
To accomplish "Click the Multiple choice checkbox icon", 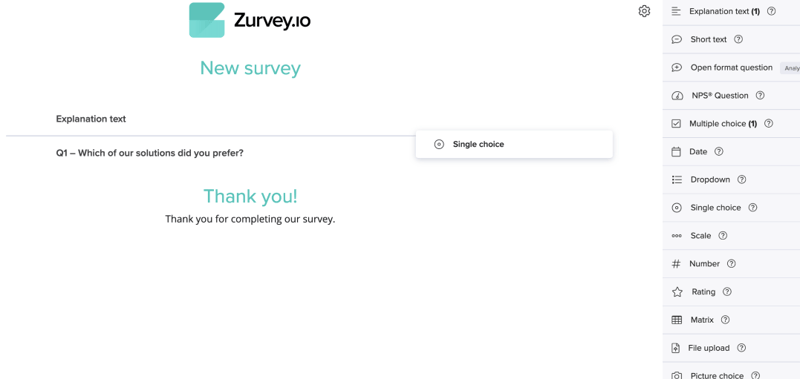I will tap(676, 123).
